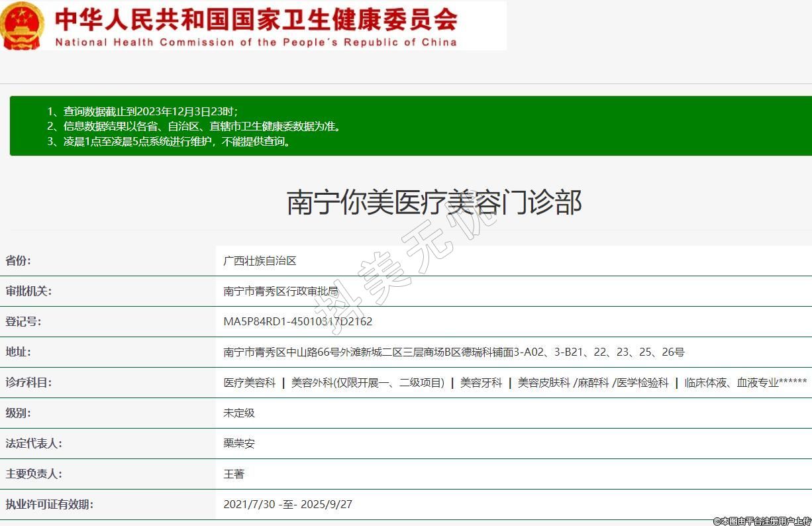Click the second notice line about 信息数据结果
Image resolution: width=812 pixels, height=526 pixels.
coord(193,126)
